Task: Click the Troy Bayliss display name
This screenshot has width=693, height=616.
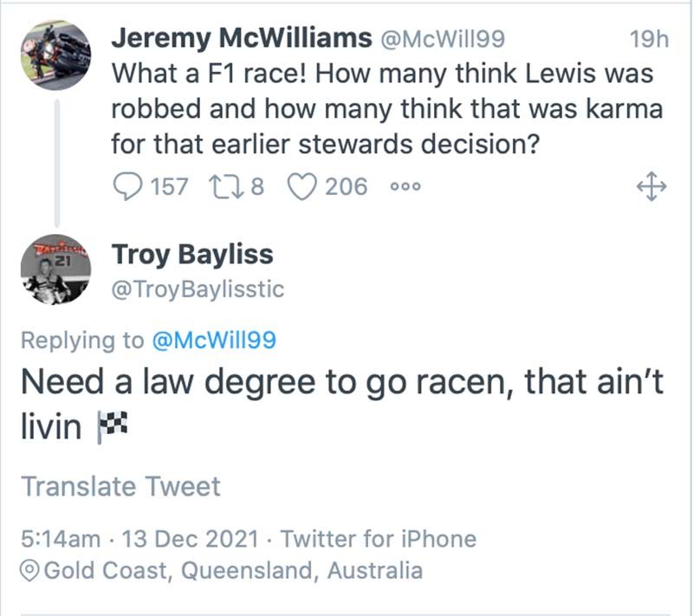Action: coord(192,254)
